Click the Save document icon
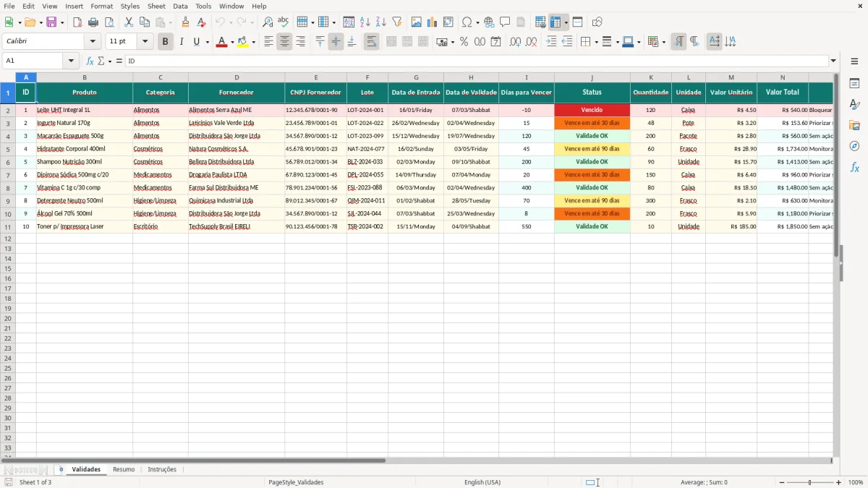The width and height of the screenshot is (868, 488). click(51, 22)
